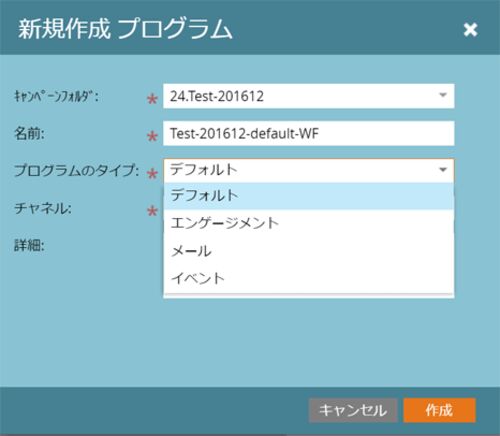The height and width of the screenshot is (436, 500).
Task: Choose イベント program type
Action: (309, 278)
